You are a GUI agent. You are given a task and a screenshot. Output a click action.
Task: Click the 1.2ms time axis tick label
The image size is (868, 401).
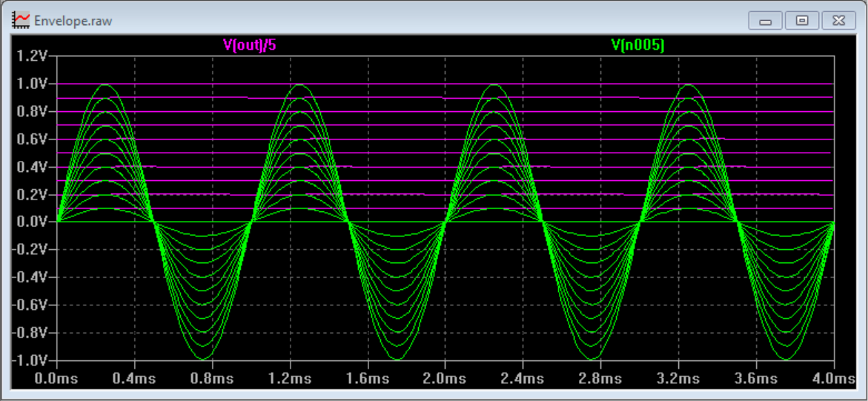coord(290,378)
